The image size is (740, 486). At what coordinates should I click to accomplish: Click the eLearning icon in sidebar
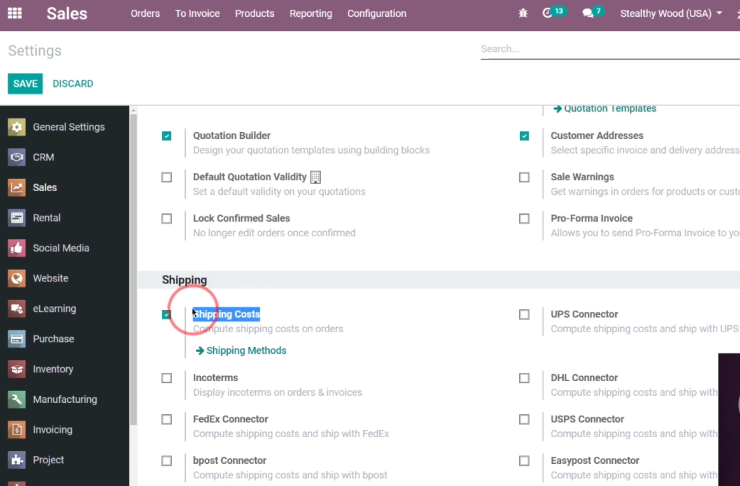point(17,309)
